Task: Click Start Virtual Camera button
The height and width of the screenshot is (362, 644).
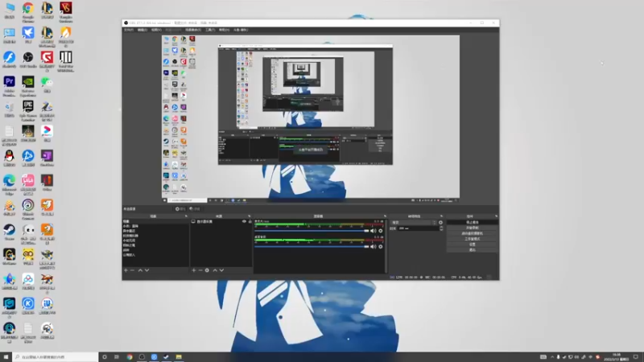Action: [x=473, y=233]
